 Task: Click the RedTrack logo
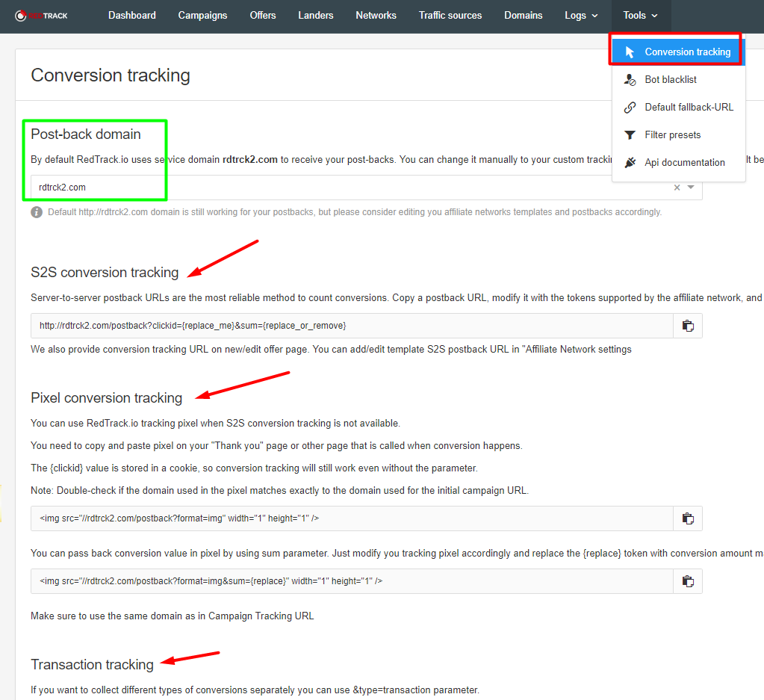coord(41,15)
